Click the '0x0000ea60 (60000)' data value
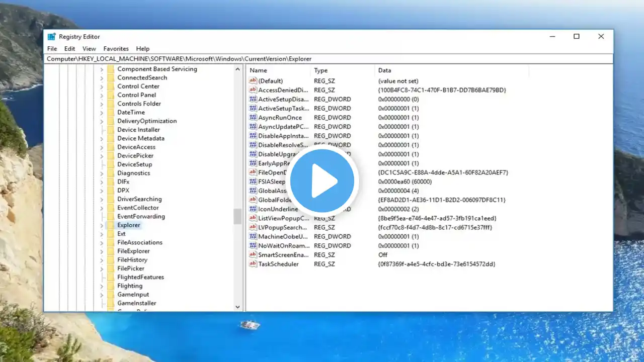Viewport: 644px width, 362px height. [405, 182]
